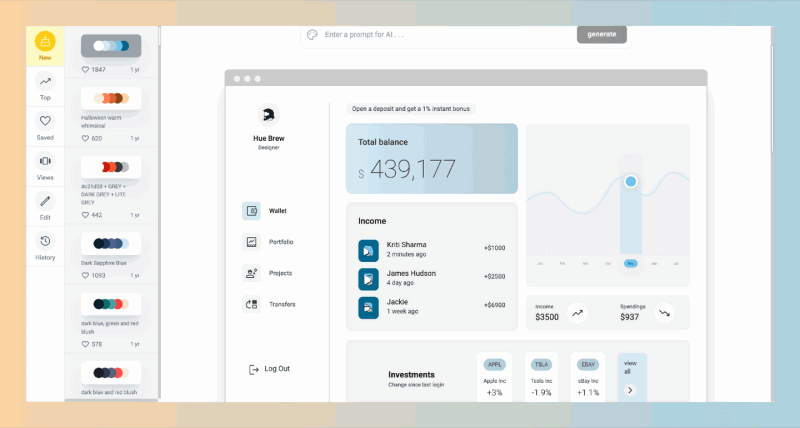
Task: Like the palette with 1847 hearts
Action: [x=85, y=69]
